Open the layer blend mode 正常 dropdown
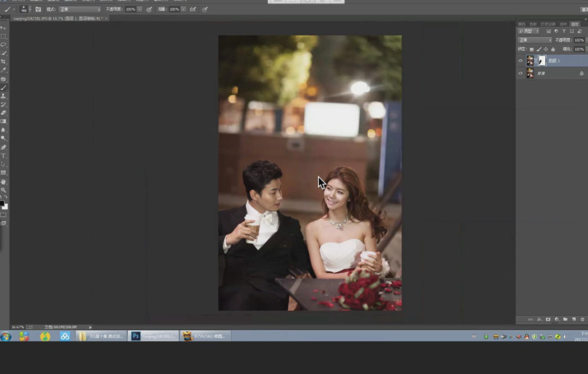 pyautogui.click(x=534, y=40)
